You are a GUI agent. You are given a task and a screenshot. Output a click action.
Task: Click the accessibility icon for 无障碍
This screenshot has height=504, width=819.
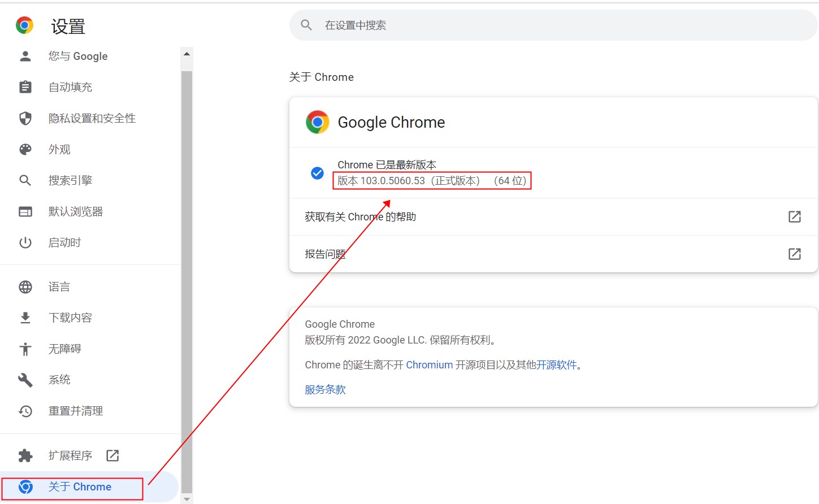tap(25, 349)
